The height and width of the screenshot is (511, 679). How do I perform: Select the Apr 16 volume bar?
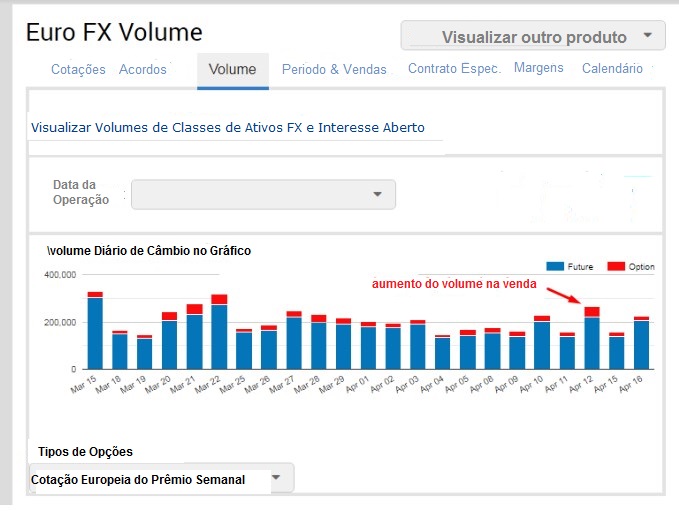coord(642,343)
